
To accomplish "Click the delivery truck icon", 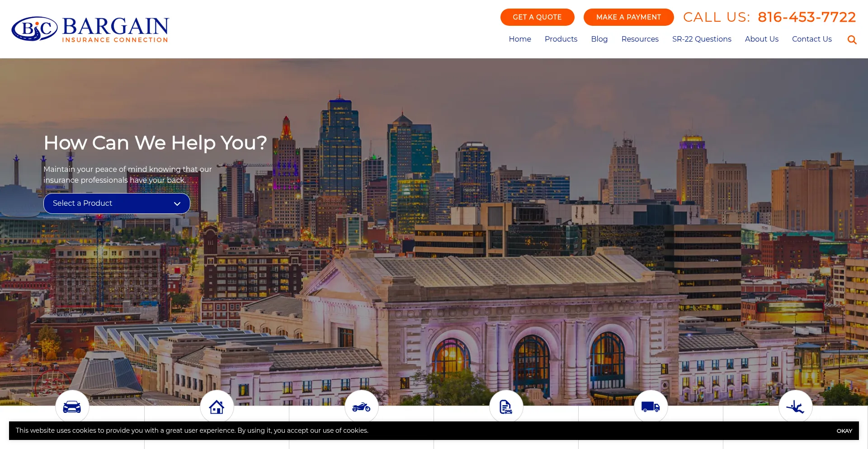I will [651, 407].
